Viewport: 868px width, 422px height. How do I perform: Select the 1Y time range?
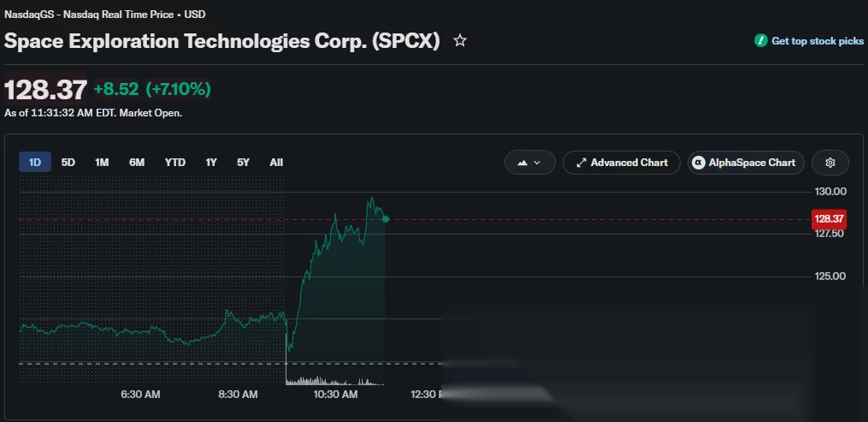point(211,163)
